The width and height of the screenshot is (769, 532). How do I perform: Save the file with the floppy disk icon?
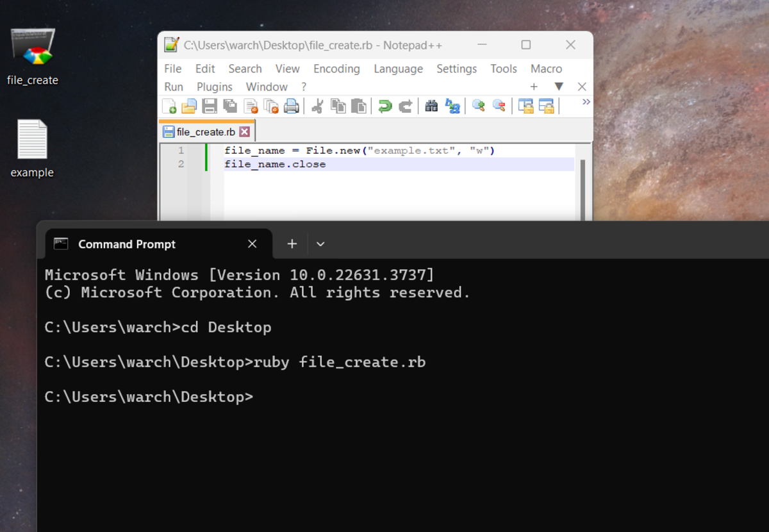[210, 106]
